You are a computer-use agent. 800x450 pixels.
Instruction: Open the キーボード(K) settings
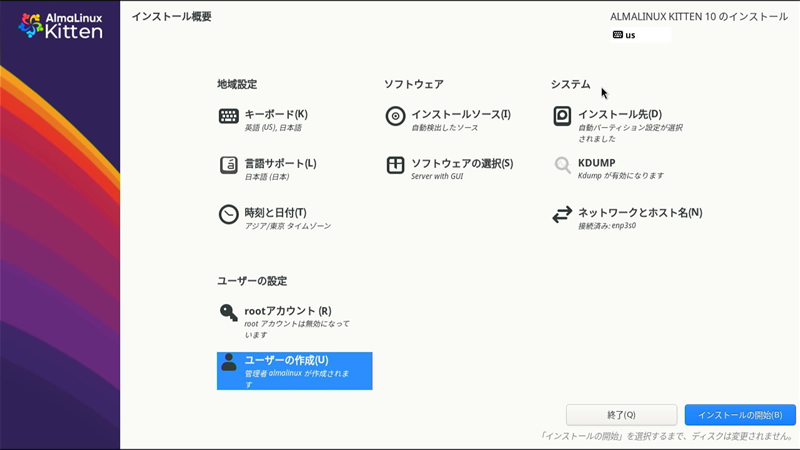(276, 114)
